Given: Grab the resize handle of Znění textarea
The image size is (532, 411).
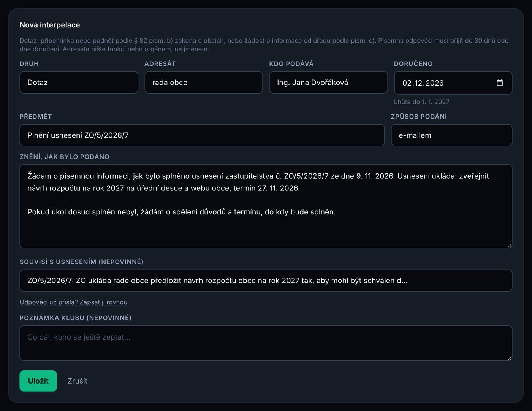Looking at the screenshot, I should click(x=510, y=246).
